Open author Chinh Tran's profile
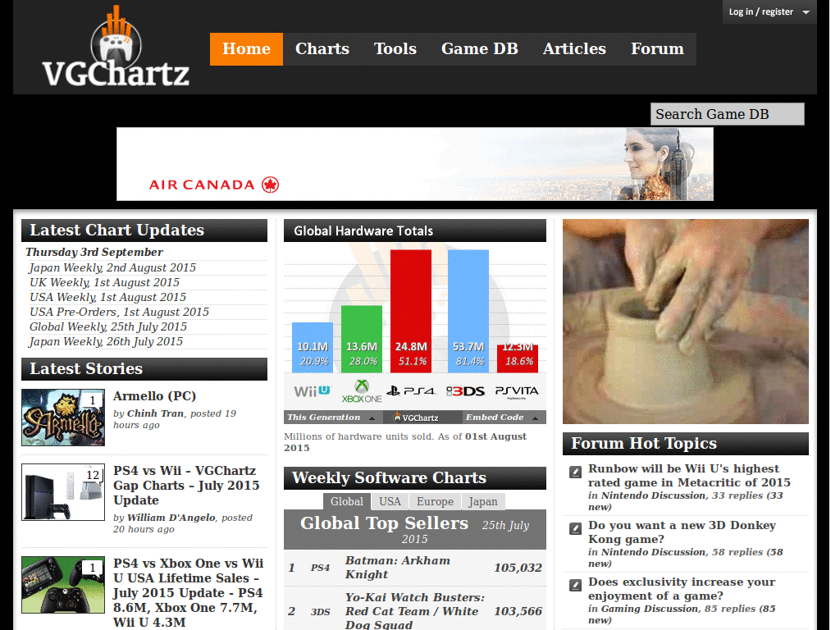This screenshot has height=630, width=840. coord(155,413)
